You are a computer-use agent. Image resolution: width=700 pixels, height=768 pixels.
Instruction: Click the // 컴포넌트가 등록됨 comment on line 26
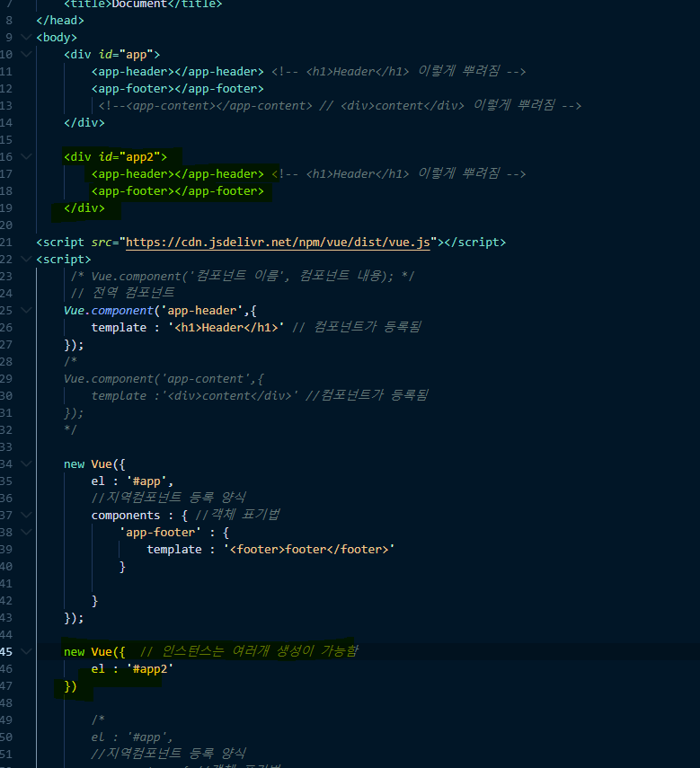pyautogui.click(x=357, y=327)
